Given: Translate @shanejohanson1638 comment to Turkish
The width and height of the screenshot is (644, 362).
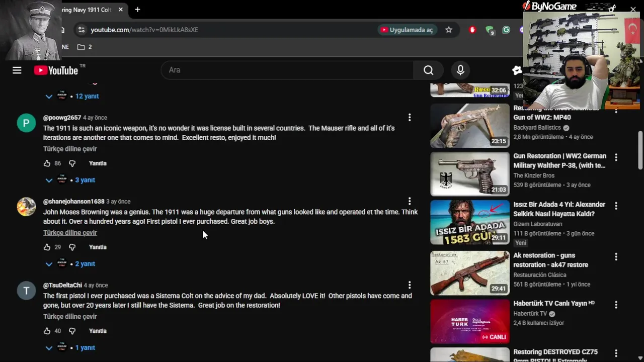Looking at the screenshot, I should (70, 233).
